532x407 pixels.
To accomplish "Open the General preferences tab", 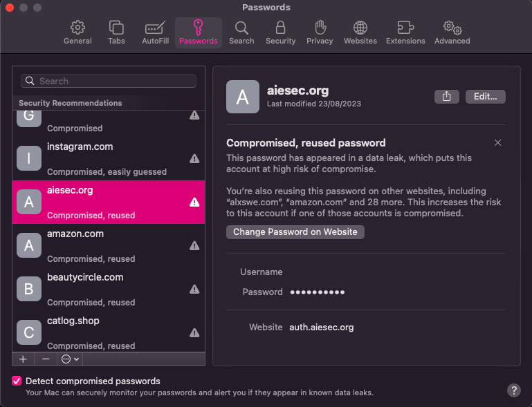I will point(77,32).
